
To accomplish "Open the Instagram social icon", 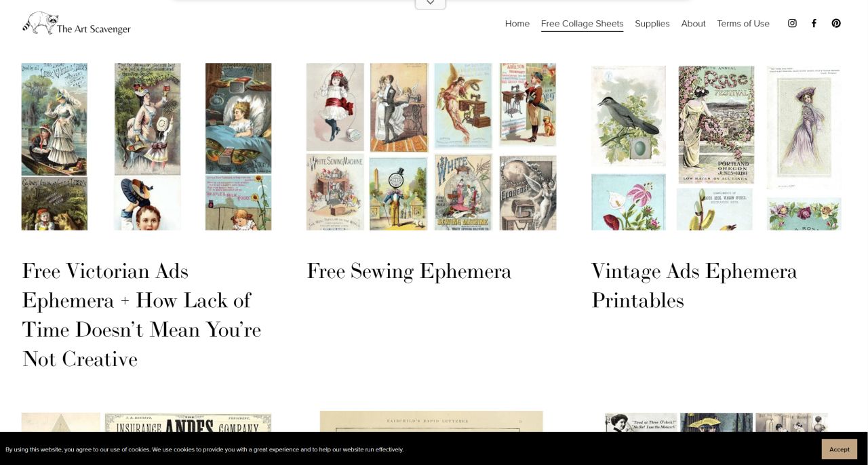I will (792, 23).
